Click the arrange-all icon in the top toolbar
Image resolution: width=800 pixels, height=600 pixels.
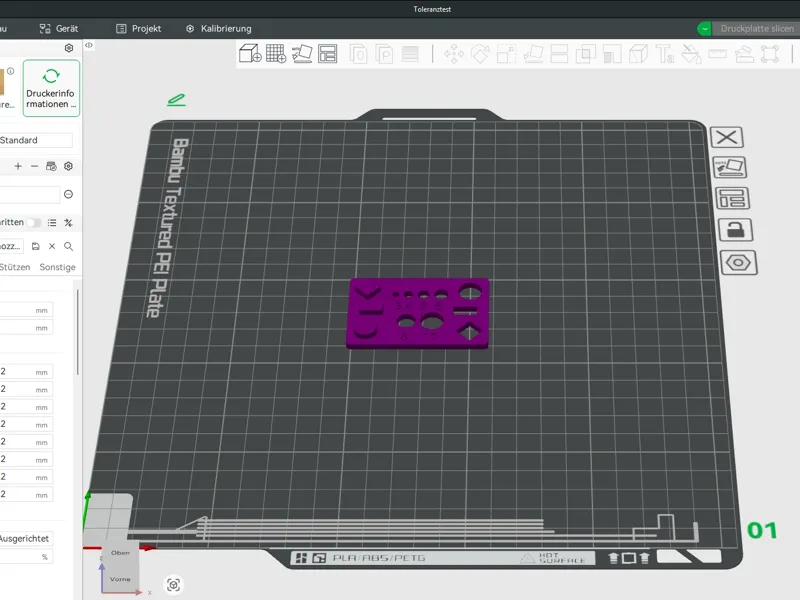tap(328, 54)
